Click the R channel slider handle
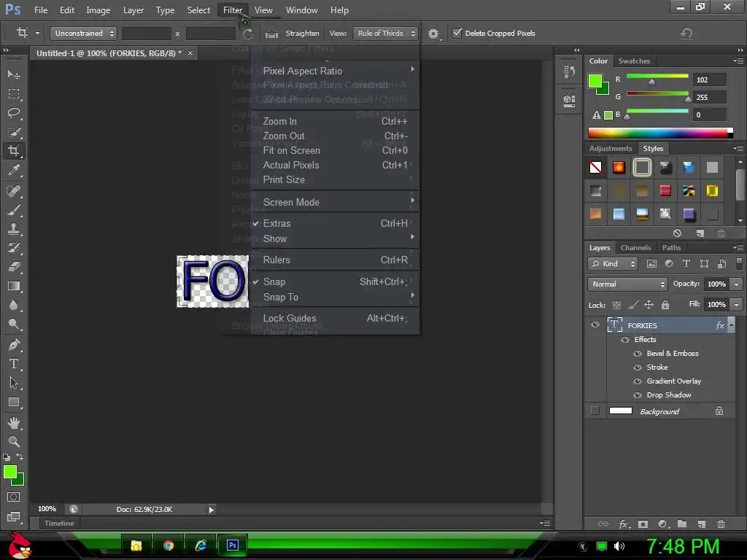This screenshot has height=560, width=747. (x=651, y=82)
